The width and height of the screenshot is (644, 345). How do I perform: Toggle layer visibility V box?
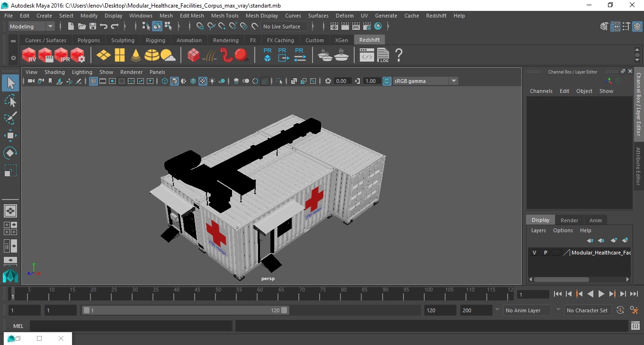pos(534,253)
